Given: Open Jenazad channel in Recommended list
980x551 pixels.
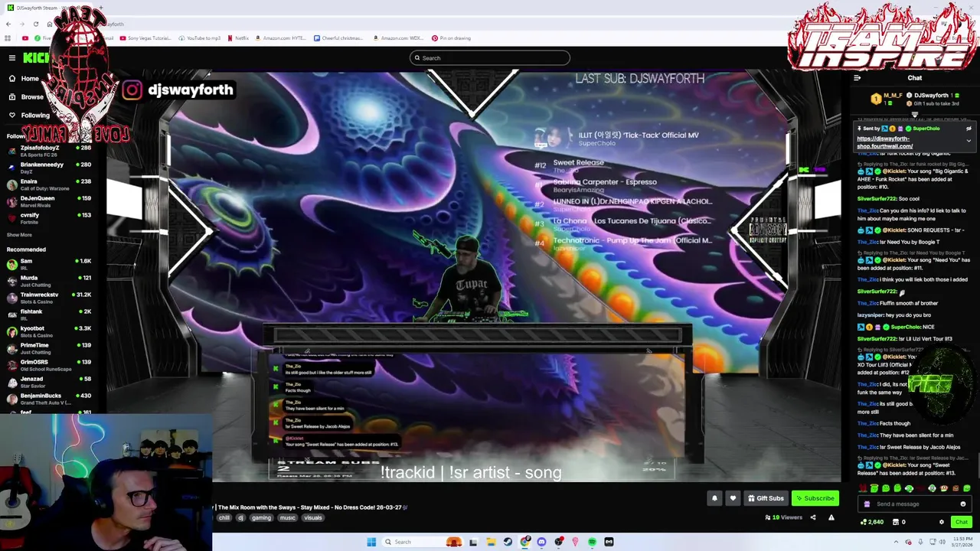Looking at the screenshot, I should pyautogui.click(x=49, y=382).
